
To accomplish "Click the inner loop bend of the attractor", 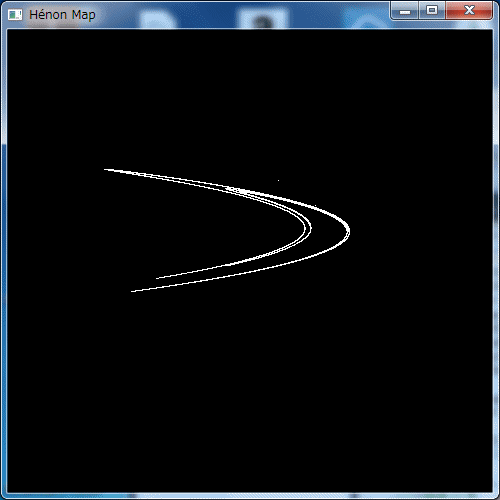I will pyautogui.click(x=309, y=229).
